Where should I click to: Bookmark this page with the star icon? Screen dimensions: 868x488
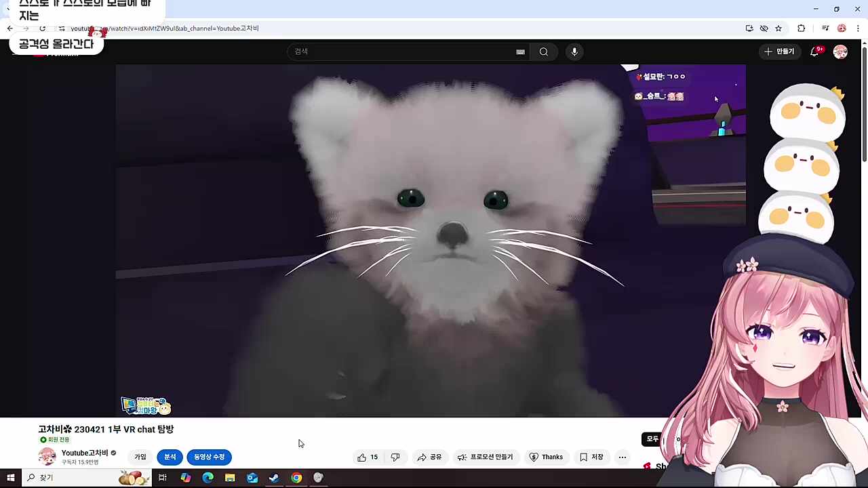tap(778, 28)
